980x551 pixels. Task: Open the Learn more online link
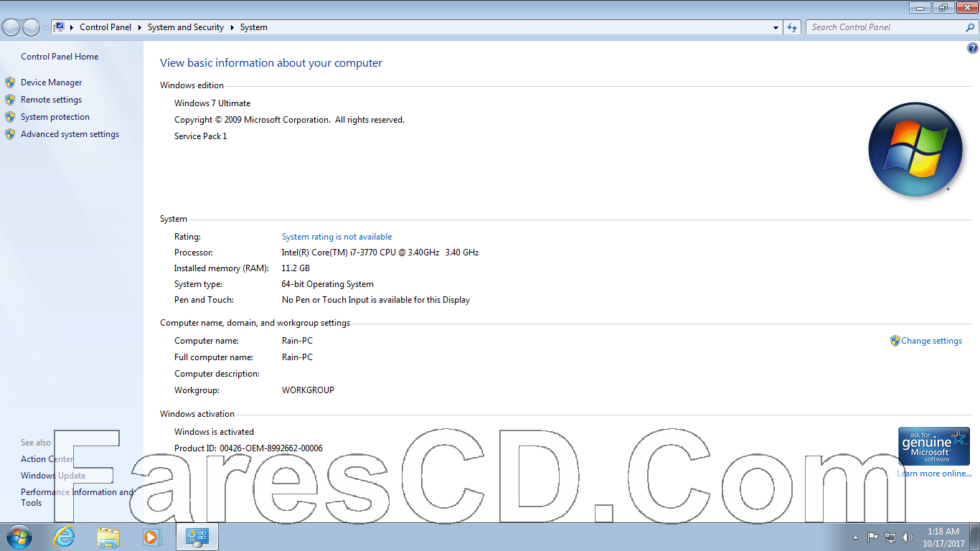934,474
